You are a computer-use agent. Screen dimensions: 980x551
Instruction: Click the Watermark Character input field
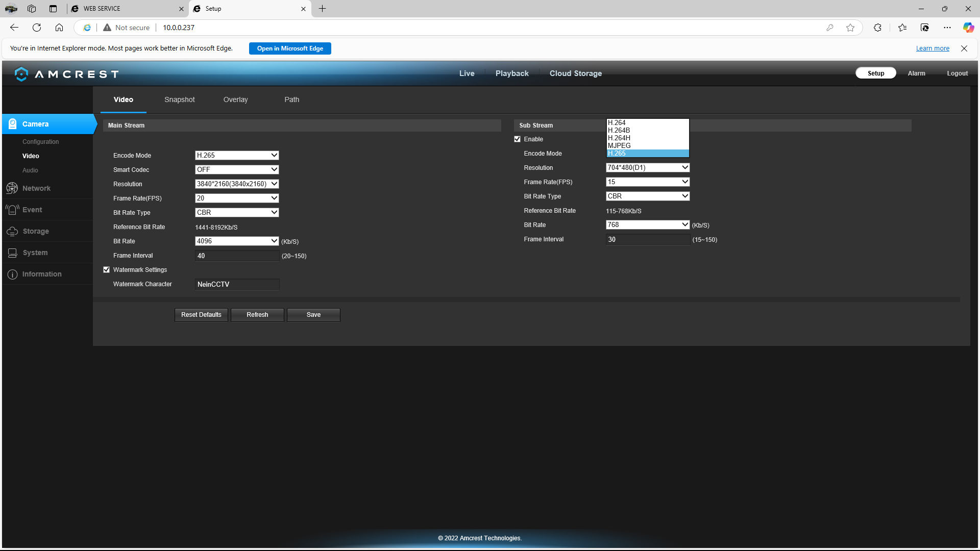[237, 284]
